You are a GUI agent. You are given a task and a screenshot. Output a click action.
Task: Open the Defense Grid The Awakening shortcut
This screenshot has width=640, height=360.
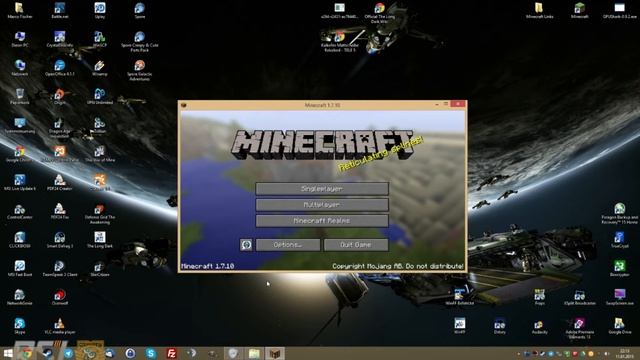coord(100,214)
